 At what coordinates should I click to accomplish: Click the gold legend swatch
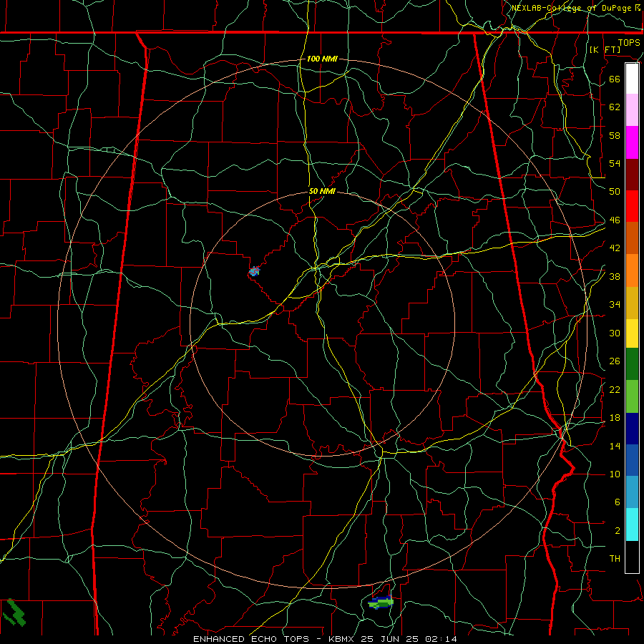[632, 303]
